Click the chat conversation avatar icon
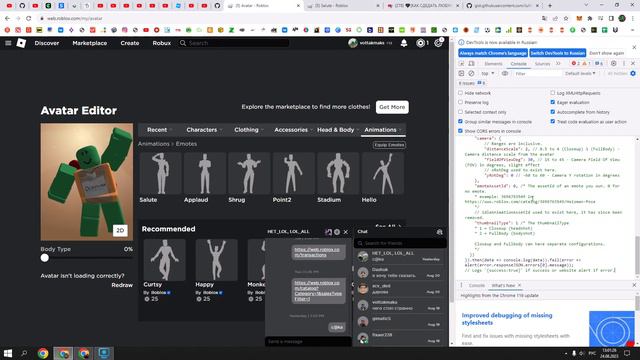Viewport: 640px width, 360px height. point(328,232)
